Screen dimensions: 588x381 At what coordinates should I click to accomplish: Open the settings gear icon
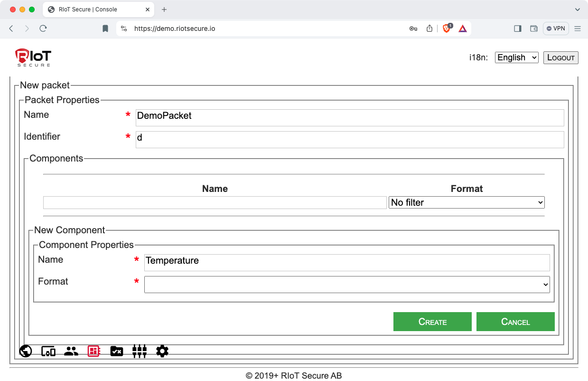162,351
